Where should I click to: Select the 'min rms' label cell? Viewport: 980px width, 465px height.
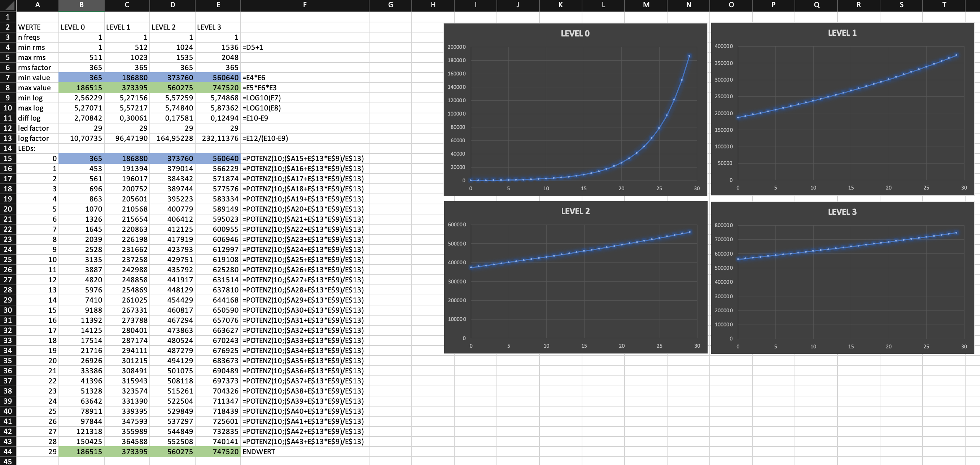point(38,47)
